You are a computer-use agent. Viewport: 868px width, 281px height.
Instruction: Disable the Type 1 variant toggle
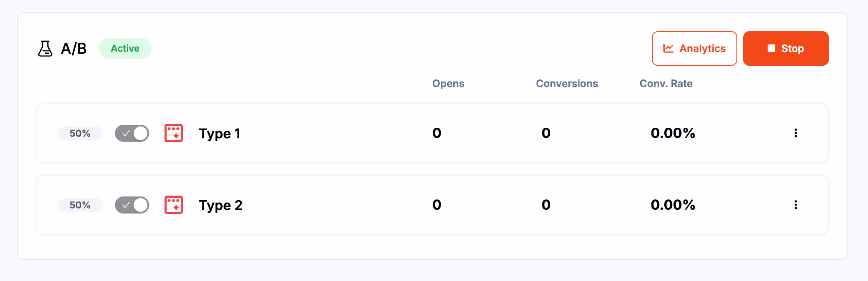[x=132, y=133]
